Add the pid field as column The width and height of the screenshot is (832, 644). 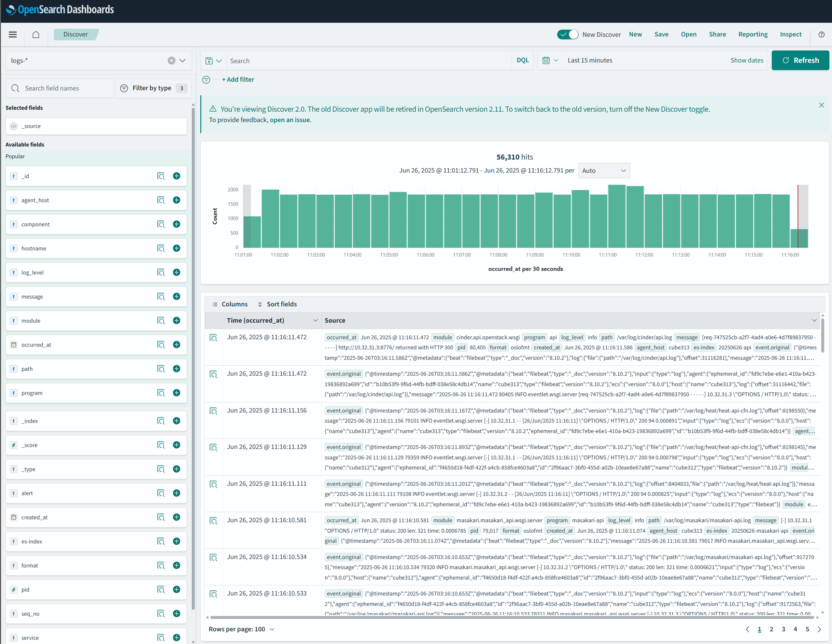[176, 590]
